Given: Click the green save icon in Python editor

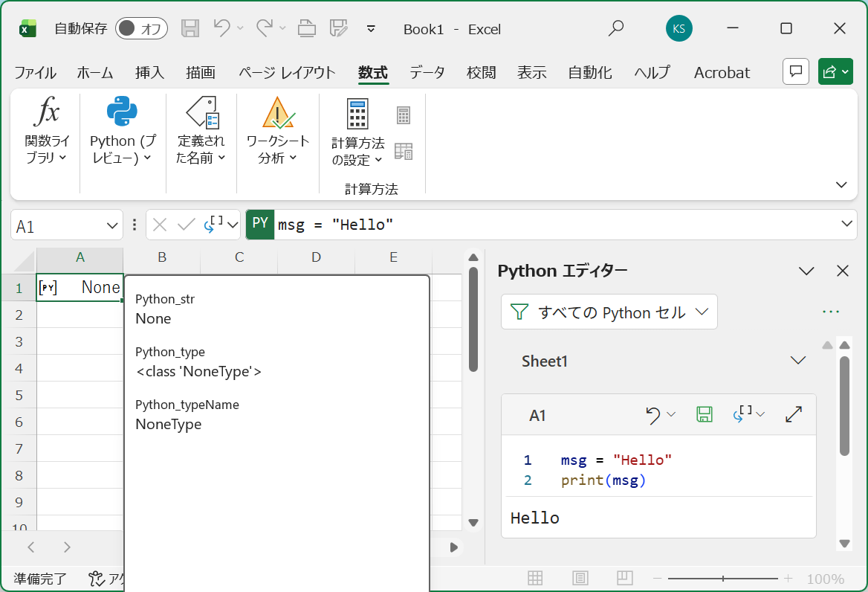Looking at the screenshot, I should tap(704, 415).
